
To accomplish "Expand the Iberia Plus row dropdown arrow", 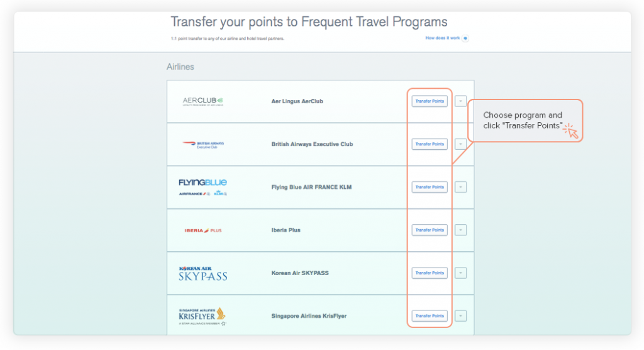I will pyautogui.click(x=460, y=230).
